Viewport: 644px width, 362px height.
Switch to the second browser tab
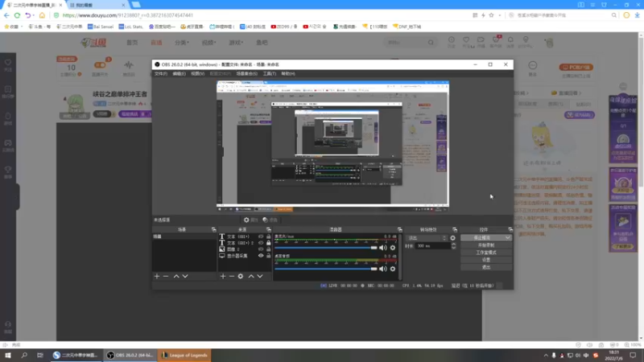click(97, 5)
